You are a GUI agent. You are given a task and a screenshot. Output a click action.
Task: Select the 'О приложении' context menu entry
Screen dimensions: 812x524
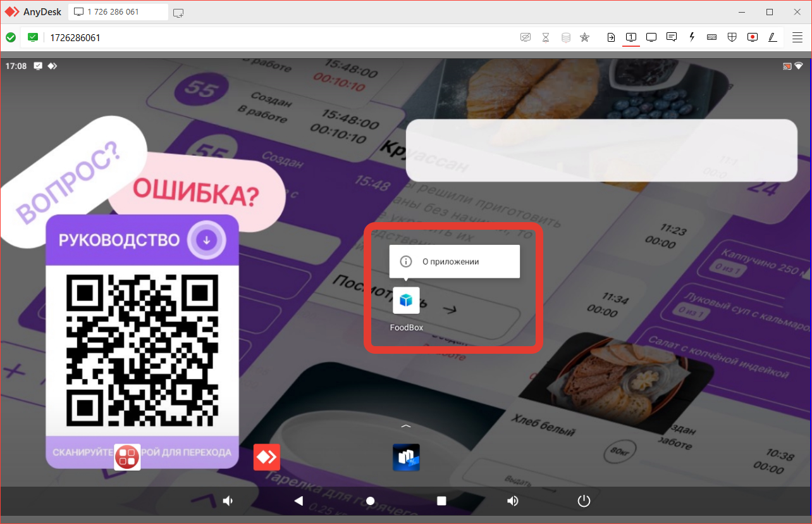point(455,261)
